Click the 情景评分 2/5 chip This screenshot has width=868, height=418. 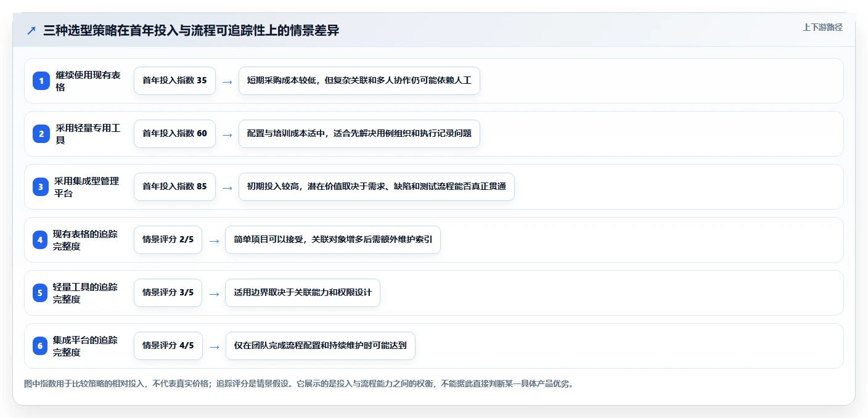[168, 240]
